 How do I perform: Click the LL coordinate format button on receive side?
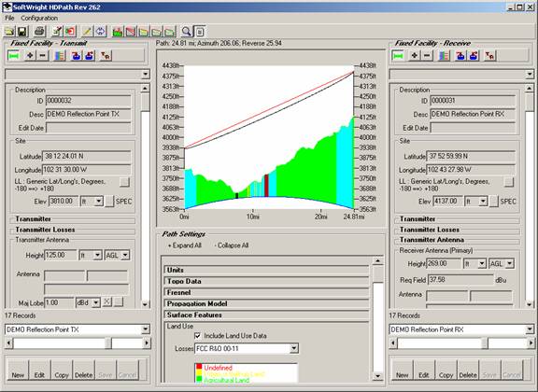pos(509,182)
